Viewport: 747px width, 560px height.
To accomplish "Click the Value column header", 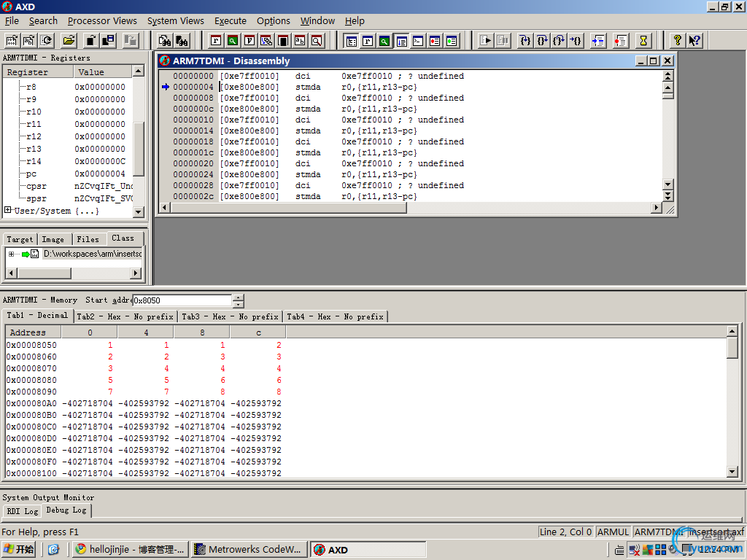I will [x=102, y=72].
